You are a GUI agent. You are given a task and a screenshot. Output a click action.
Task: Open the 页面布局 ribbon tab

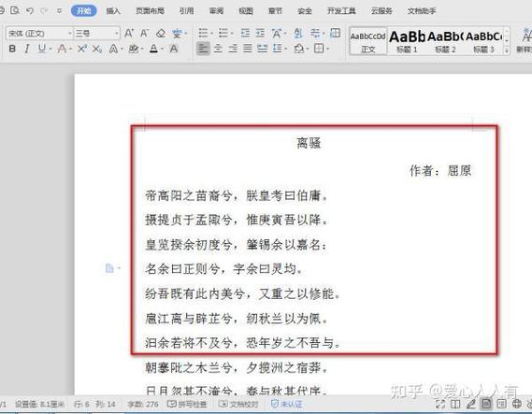[150, 11]
